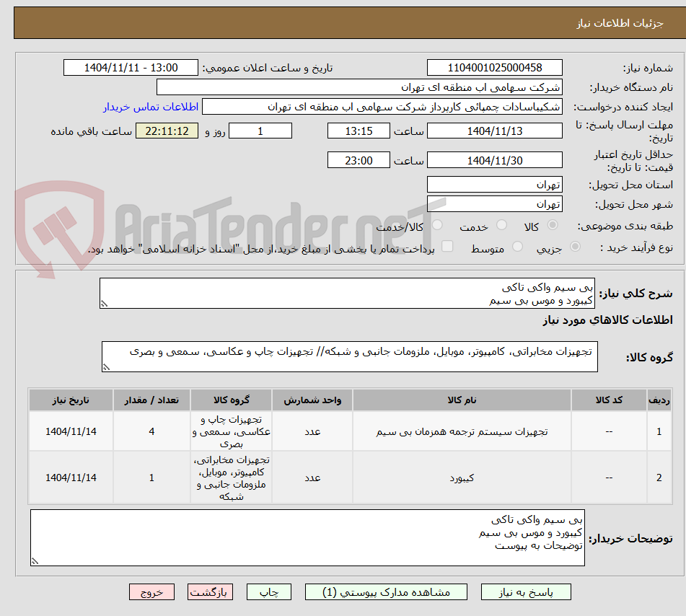Click quantity 1 in row 2

pyautogui.click(x=151, y=478)
